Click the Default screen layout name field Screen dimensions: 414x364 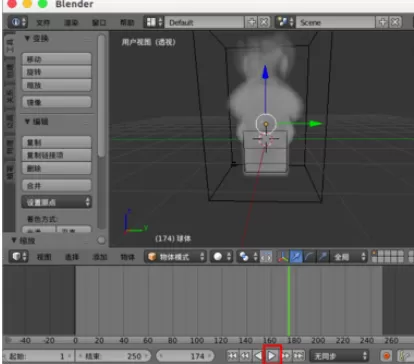click(204, 22)
